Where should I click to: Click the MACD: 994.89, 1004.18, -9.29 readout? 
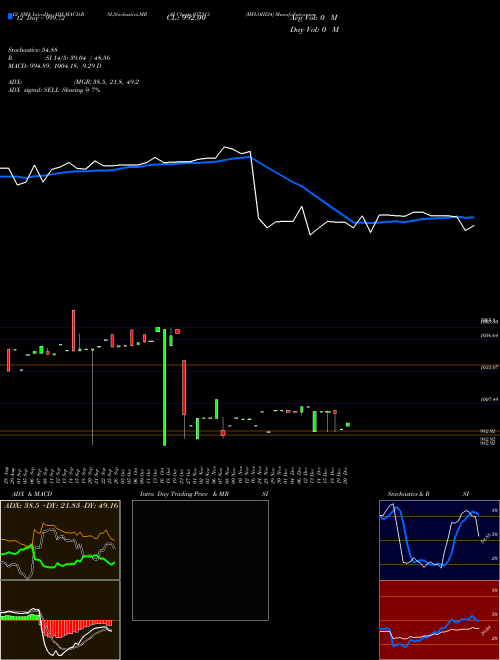[x=55, y=66]
